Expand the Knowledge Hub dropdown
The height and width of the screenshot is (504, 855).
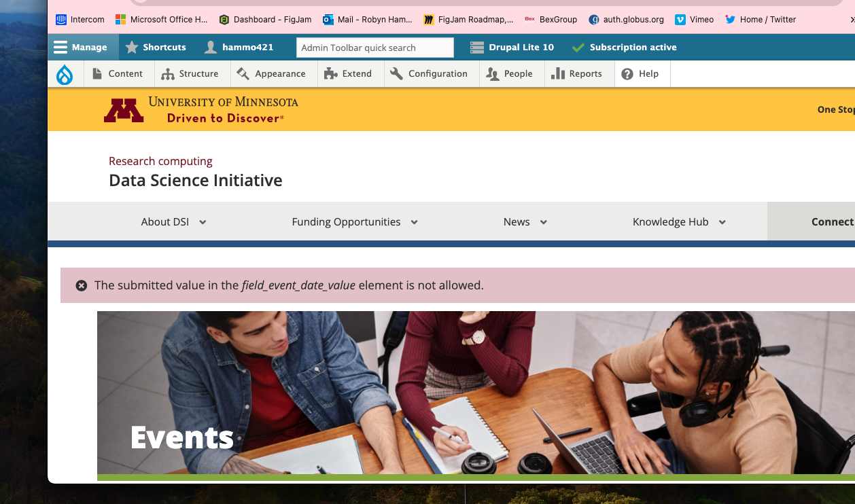pyautogui.click(x=679, y=222)
